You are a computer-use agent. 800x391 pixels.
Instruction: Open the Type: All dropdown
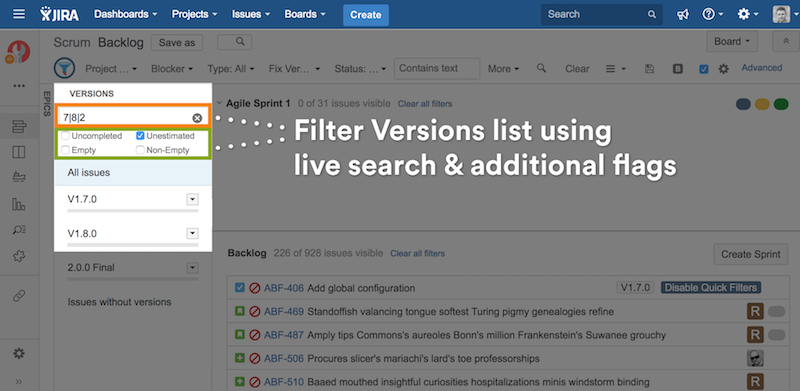coord(232,68)
